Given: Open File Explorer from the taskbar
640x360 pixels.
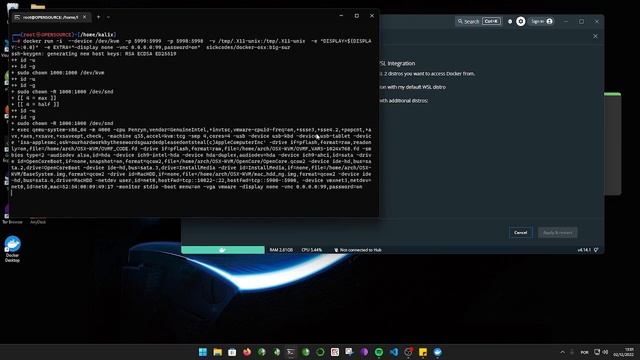Looking at the screenshot, I should click(x=217, y=352).
